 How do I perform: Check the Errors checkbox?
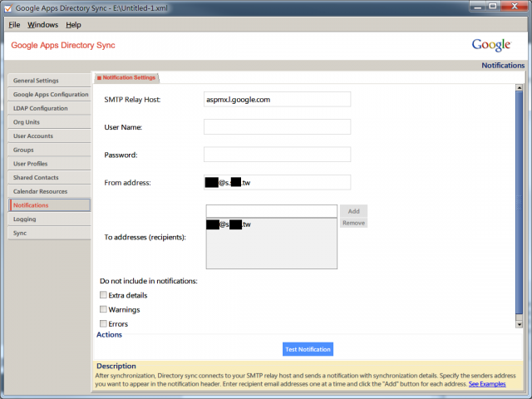point(103,323)
